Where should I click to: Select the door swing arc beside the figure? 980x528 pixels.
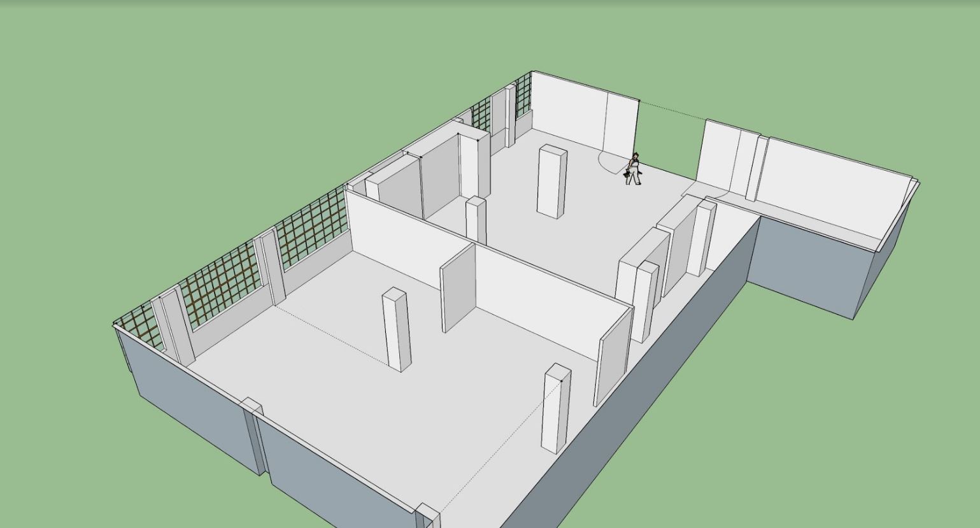pyautogui.click(x=613, y=162)
